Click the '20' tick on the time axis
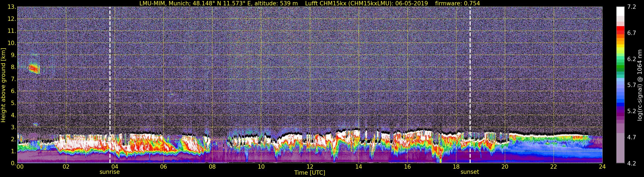Viewport: 644px width, 177px height. click(x=505, y=167)
